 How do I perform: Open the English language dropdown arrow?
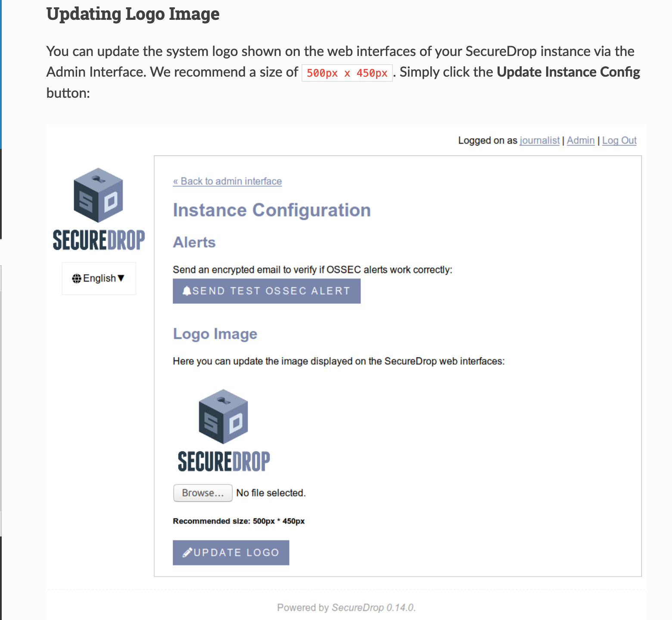[x=121, y=278]
